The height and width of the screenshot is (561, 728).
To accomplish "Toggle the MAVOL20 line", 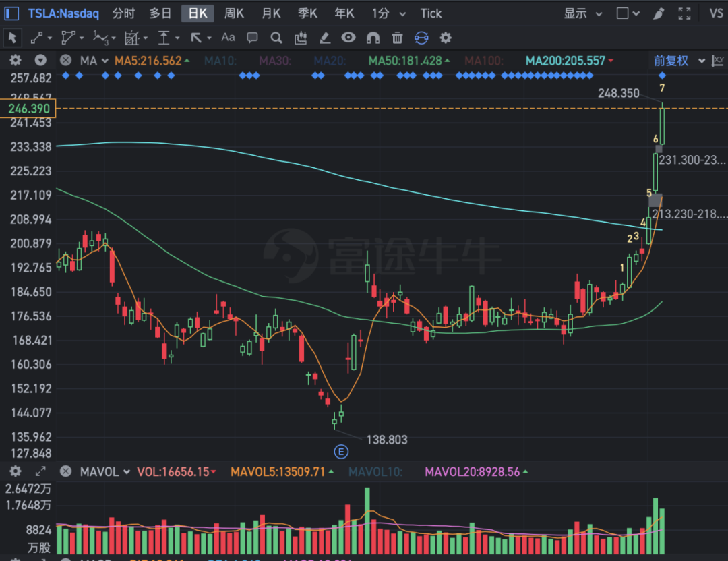I will pyautogui.click(x=477, y=472).
